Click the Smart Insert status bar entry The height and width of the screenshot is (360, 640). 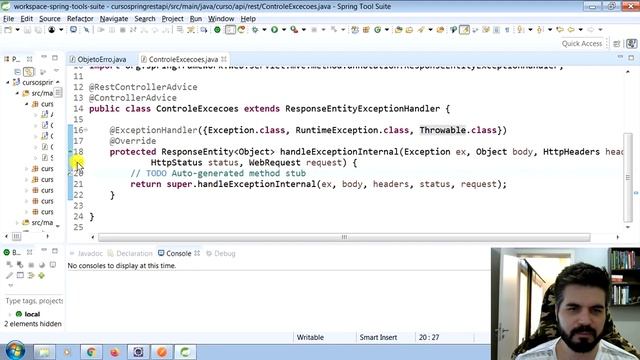pyautogui.click(x=378, y=338)
